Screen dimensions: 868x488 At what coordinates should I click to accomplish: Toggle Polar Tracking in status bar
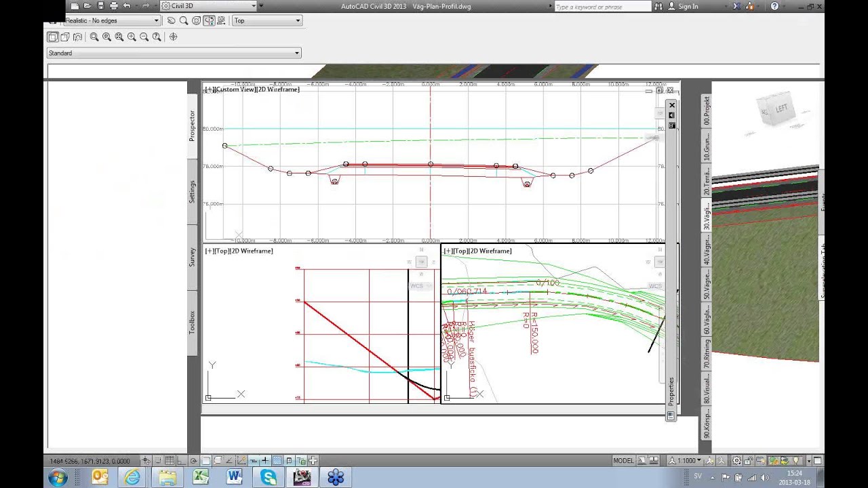193,461
